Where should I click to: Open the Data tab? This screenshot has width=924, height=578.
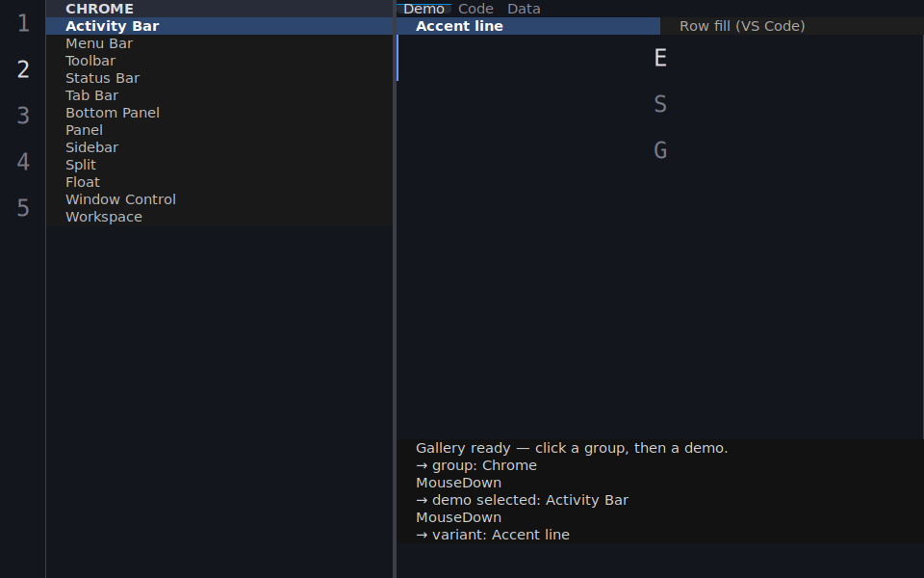coord(524,9)
